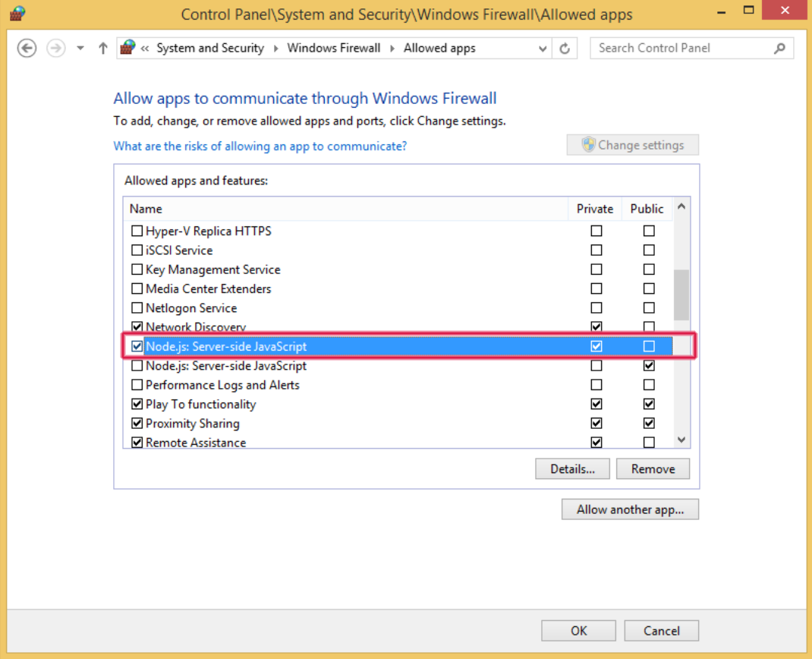The image size is (812, 659).
Task: Click Allow another app...
Action: point(630,509)
